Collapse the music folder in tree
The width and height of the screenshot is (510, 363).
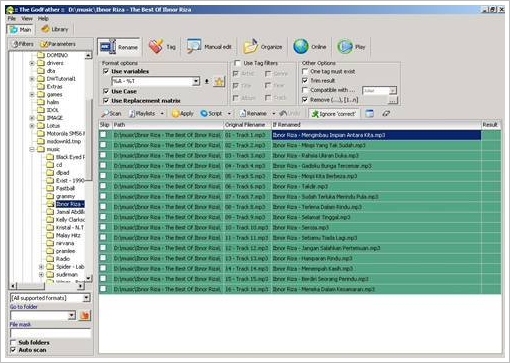(32, 149)
